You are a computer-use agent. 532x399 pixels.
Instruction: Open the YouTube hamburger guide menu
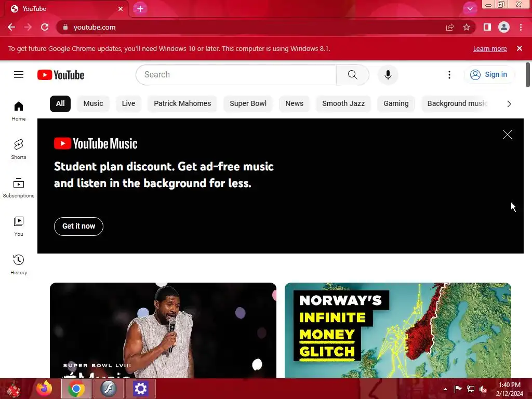pos(19,75)
